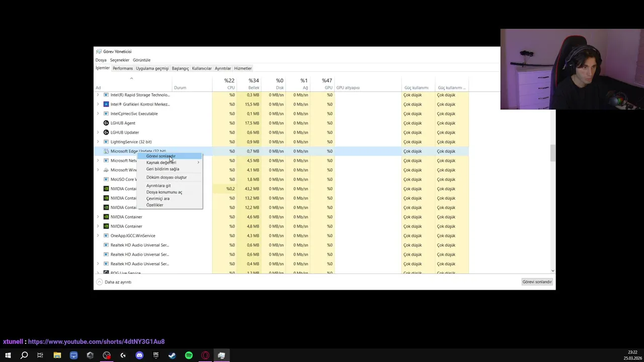Switch to the Hizmetler tab
644x362 pixels.
click(x=243, y=68)
